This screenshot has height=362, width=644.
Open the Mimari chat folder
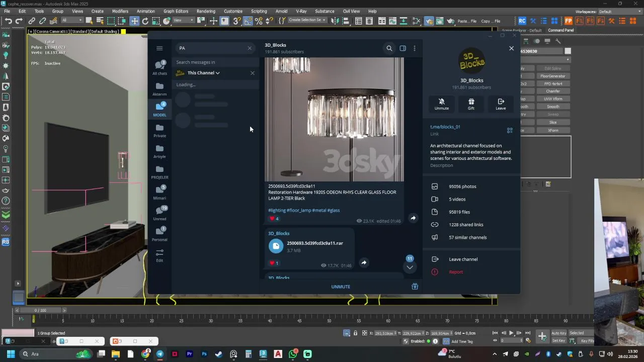coord(159,193)
